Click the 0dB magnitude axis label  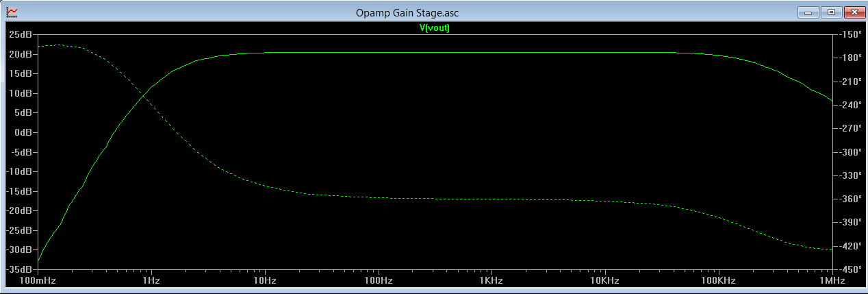(x=22, y=132)
